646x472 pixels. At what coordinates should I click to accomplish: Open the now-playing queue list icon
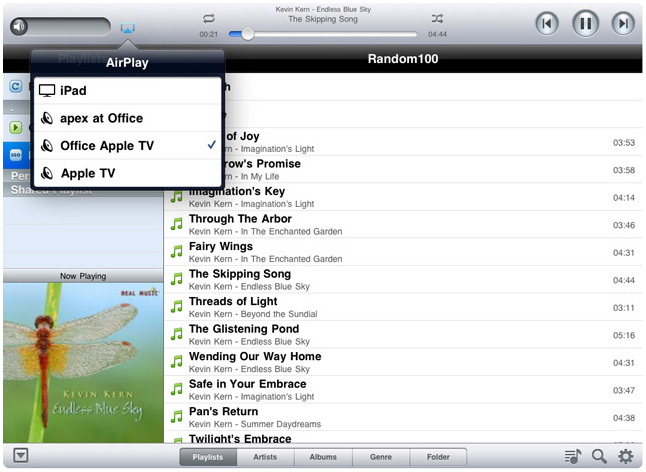pyautogui.click(x=573, y=456)
